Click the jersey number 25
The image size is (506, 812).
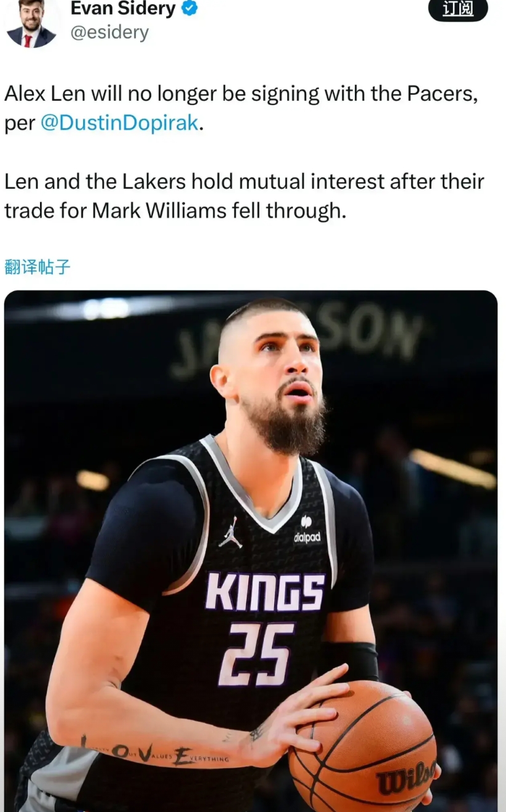(257, 653)
